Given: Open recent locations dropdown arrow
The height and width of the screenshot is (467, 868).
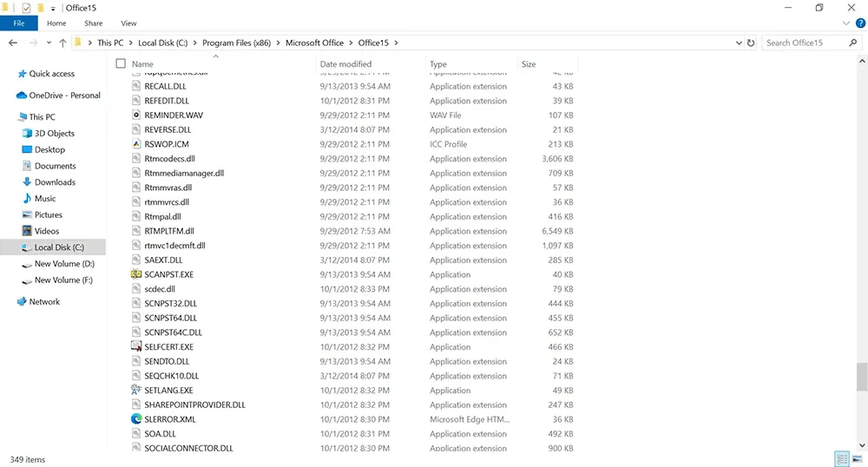Looking at the screenshot, I should click(49, 43).
